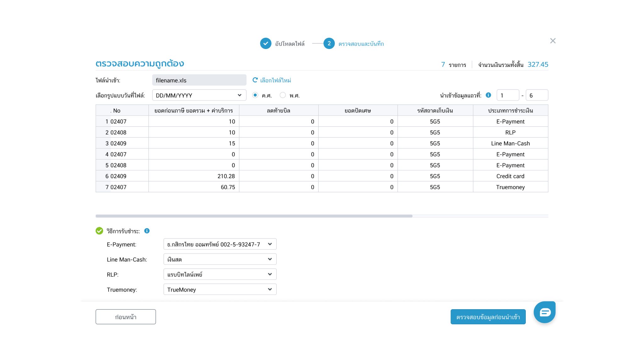Click the completed upload step checkmark icon

pos(266,43)
